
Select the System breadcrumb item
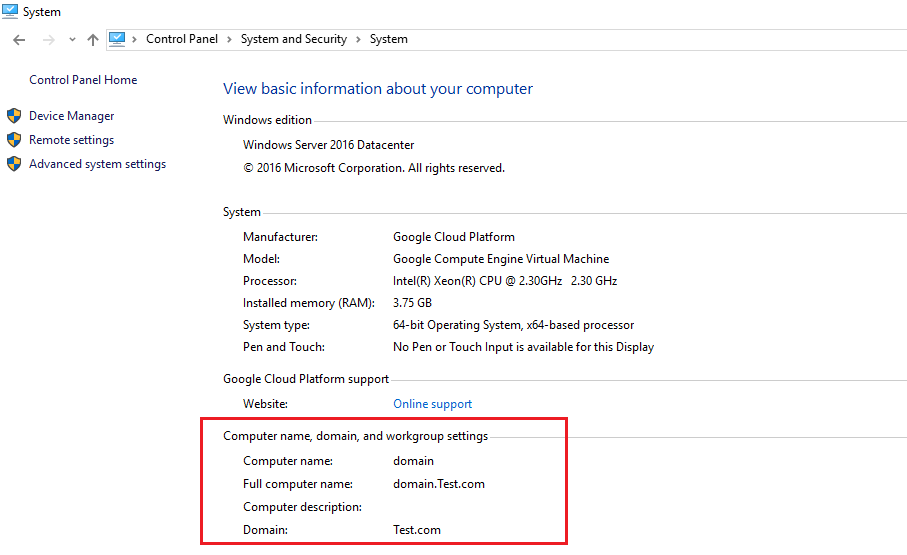[x=389, y=39]
